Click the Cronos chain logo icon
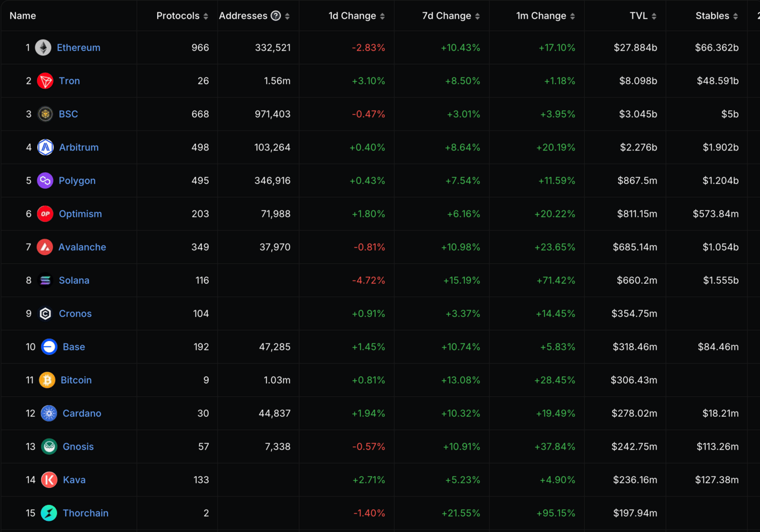Viewport: 760px width, 532px height. pos(45,314)
